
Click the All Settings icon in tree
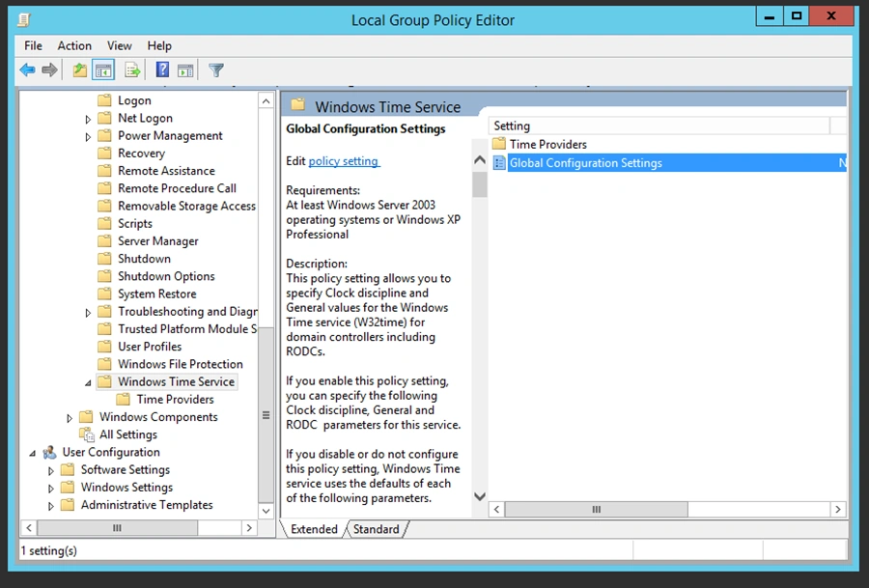point(87,434)
